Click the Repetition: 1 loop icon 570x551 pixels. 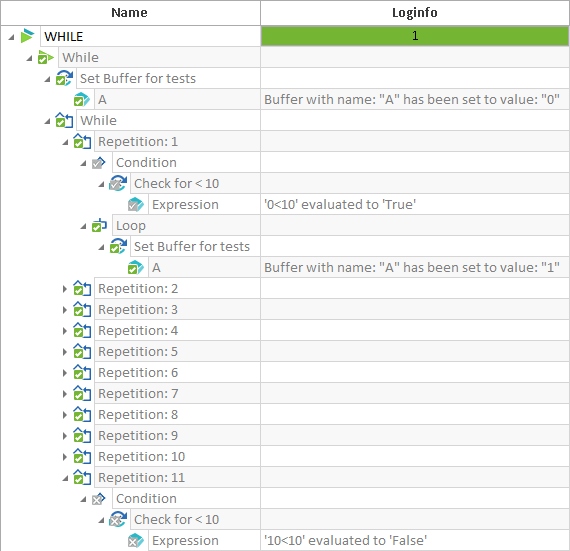[x=82, y=141]
